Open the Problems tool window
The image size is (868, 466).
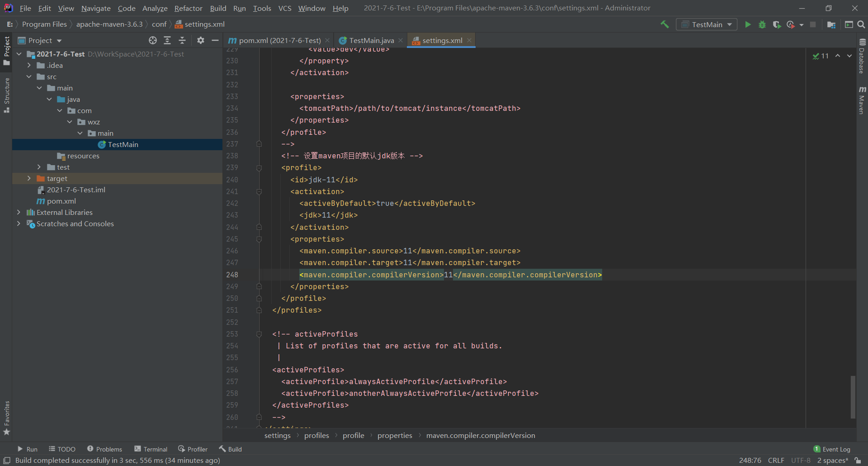click(x=104, y=449)
